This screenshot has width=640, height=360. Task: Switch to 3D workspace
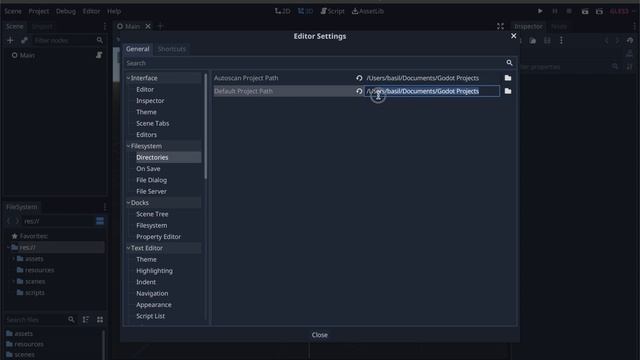[305, 11]
